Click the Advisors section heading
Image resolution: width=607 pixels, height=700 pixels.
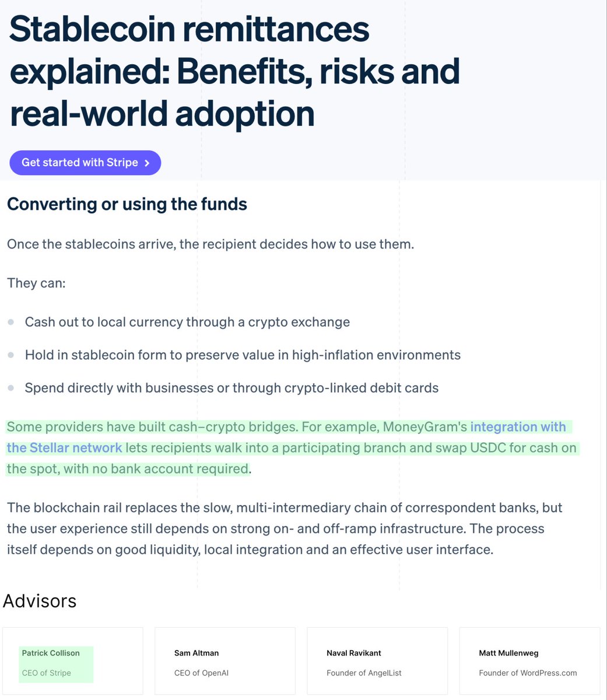[x=40, y=601]
